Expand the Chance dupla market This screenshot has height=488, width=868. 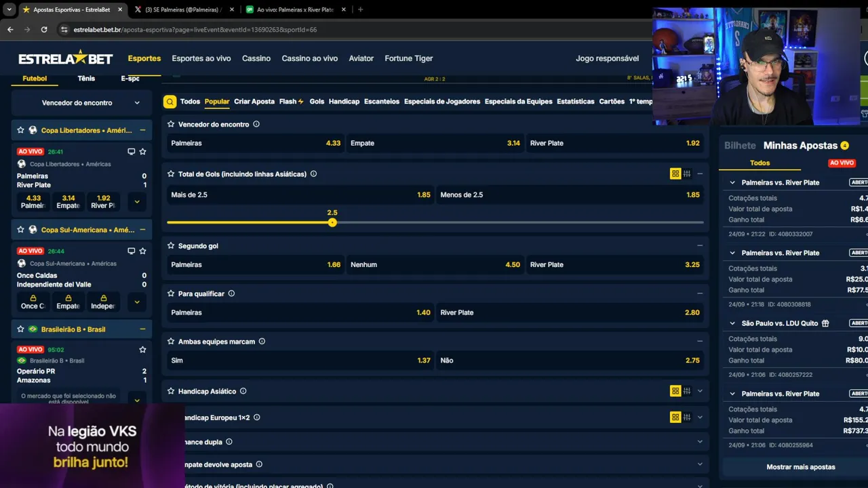coord(700,442)
